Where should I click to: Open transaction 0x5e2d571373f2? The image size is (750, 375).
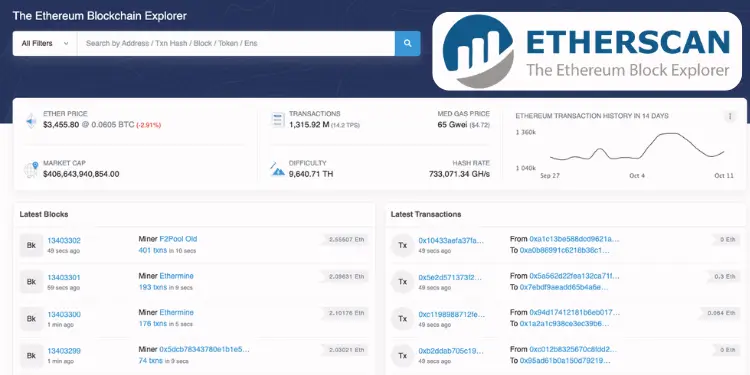pos(450,277)
